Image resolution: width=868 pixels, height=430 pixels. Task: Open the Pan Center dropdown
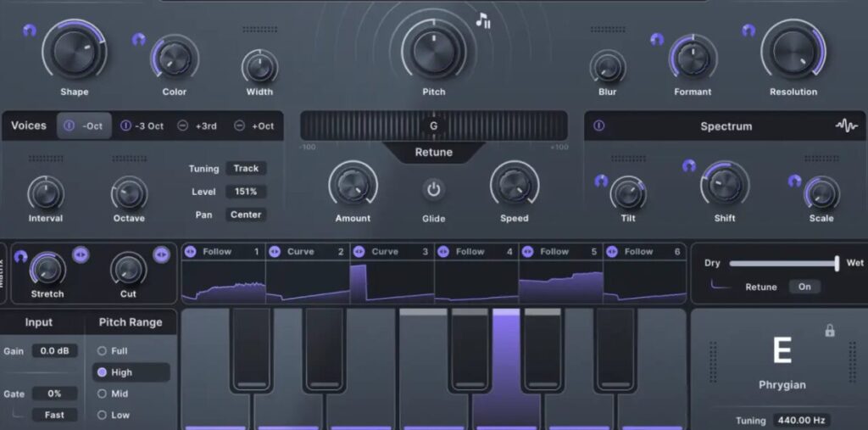point(246,215)
